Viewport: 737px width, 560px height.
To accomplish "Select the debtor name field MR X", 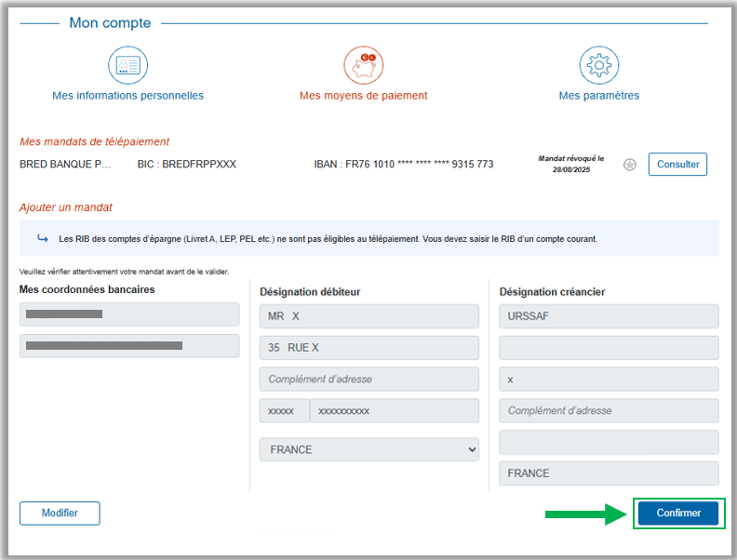I will [x=369, y=316].
